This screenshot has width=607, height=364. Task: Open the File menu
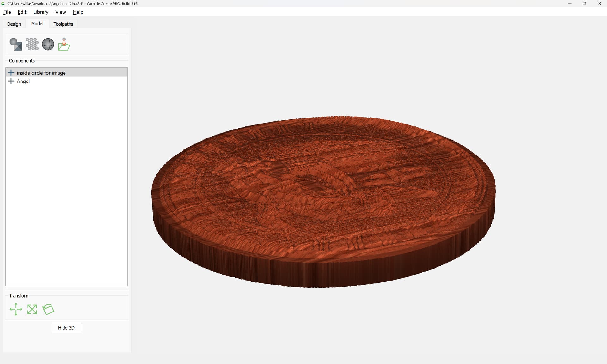click(x=7, y=12)
